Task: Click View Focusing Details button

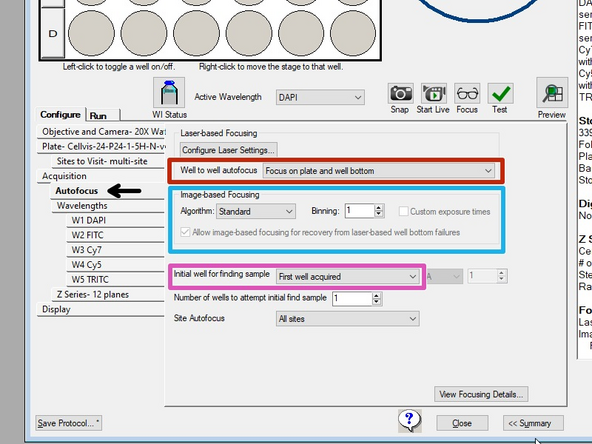Action: (481, 394)
